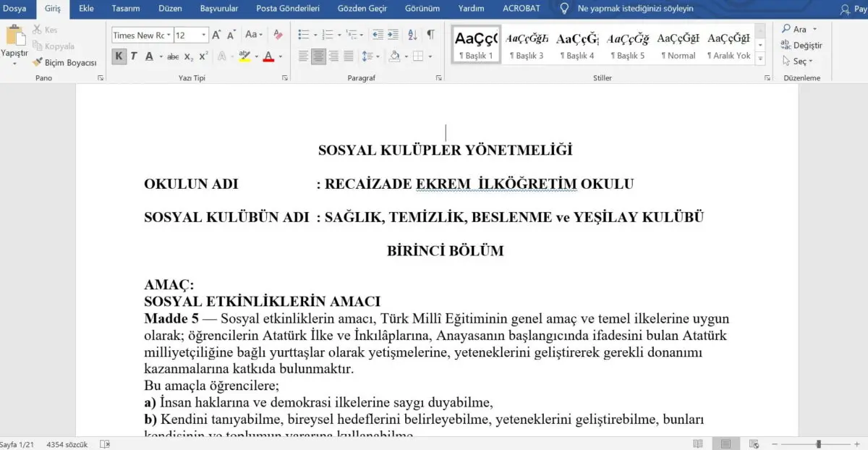Click the tell-me search field

pos(636,9)
